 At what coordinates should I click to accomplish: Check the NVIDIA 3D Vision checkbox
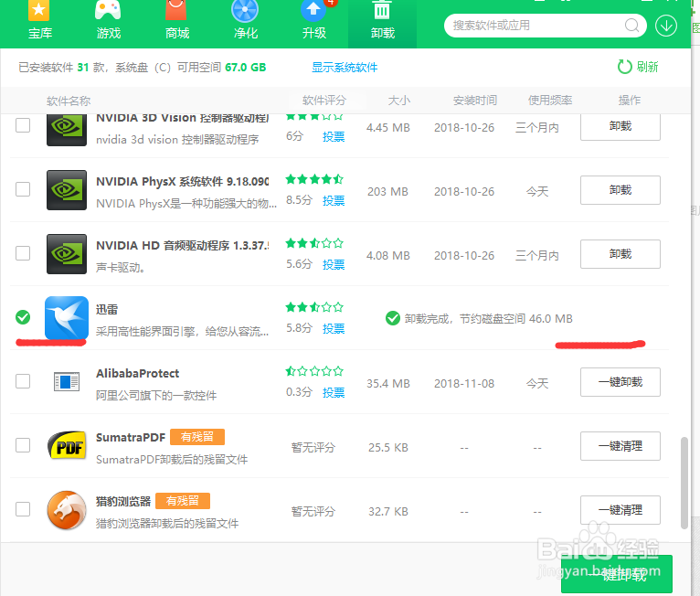point(23,125)
